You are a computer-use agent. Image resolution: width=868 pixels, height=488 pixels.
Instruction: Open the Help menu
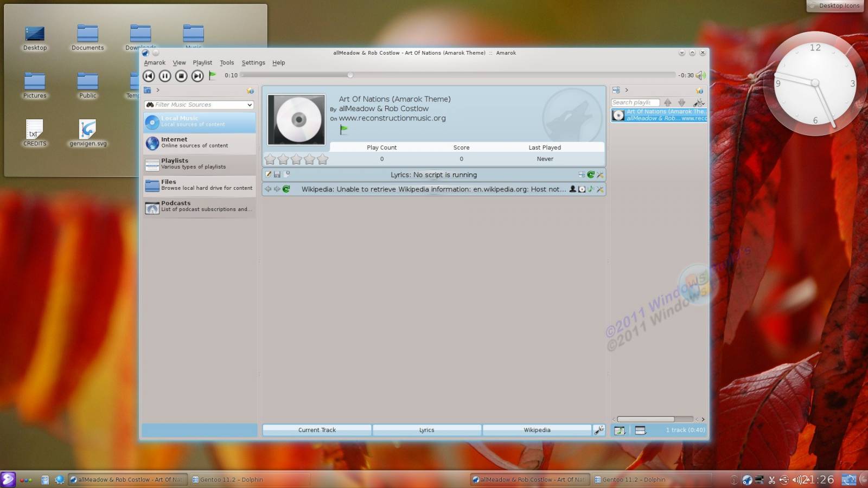[x=278, y=63]
